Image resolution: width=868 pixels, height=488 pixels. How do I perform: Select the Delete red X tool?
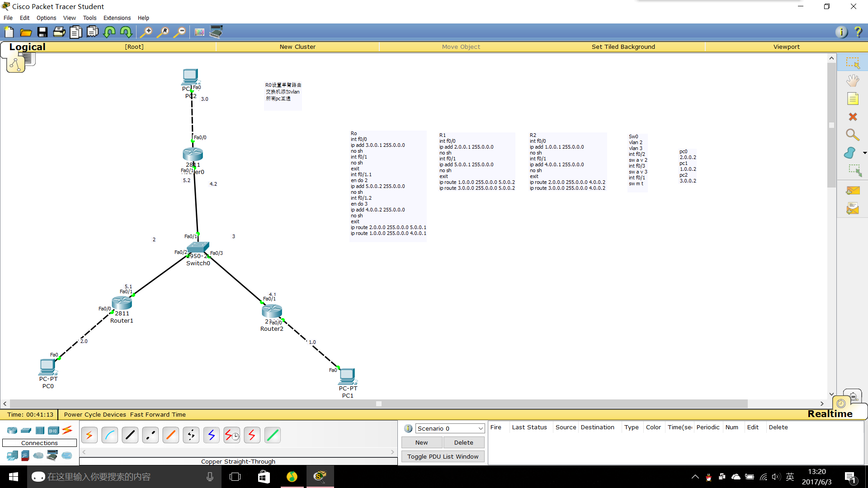tap(853, 117)
